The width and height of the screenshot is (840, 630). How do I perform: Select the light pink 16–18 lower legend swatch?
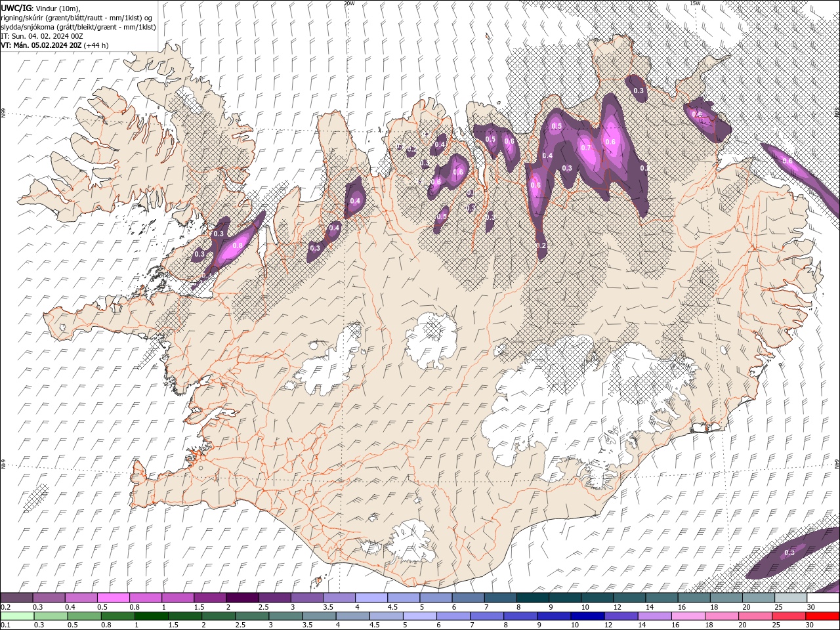click(687, 616)
